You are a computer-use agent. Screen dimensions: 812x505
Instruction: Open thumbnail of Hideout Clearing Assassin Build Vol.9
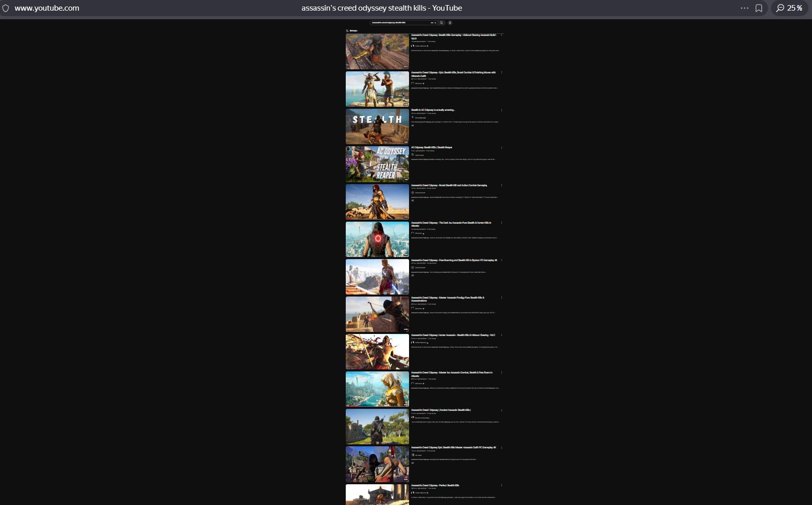[377, 52]
